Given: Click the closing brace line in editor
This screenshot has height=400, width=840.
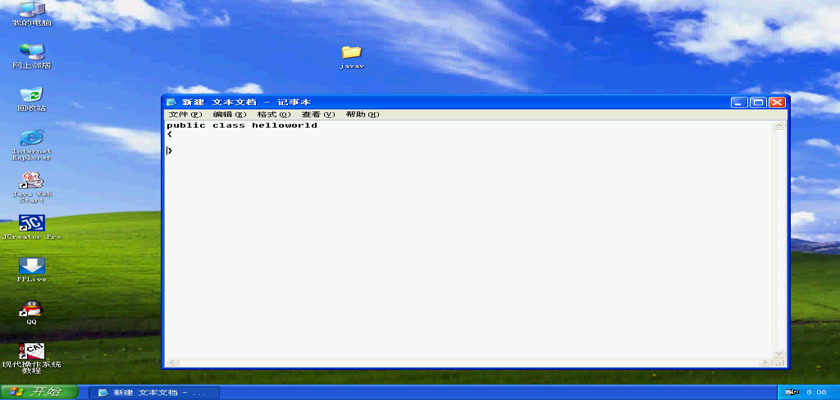Looking at the screenshot, I should click(x=169, y=151).
